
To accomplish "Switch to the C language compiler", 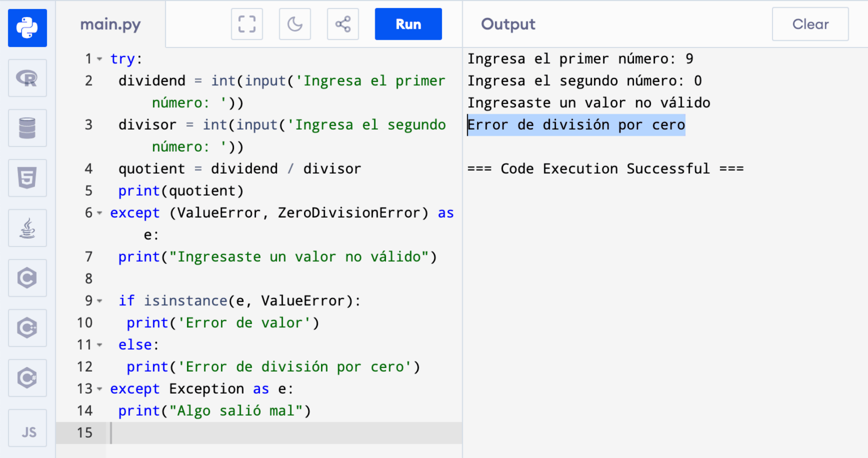I will [27, 278].
